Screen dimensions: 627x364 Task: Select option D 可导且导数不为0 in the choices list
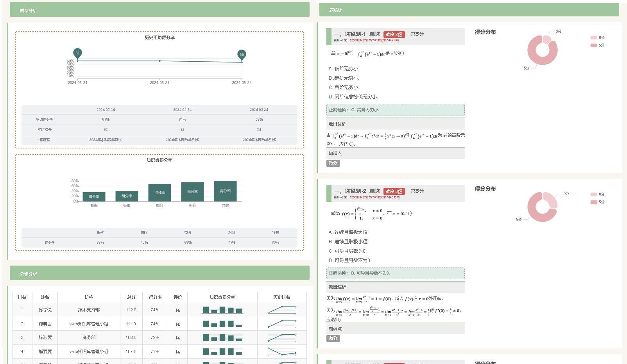coord(350,261)
